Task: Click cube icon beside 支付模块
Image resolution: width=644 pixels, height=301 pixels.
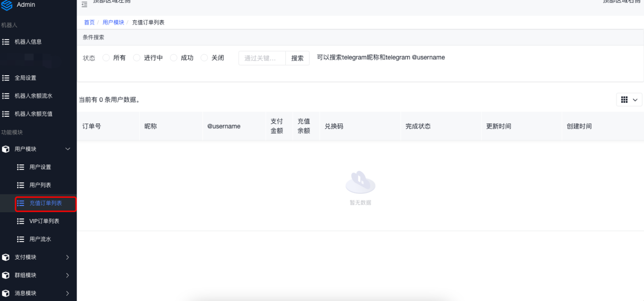Action: pos(6,257)
